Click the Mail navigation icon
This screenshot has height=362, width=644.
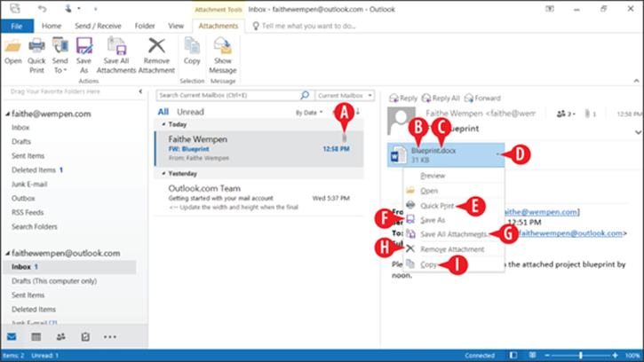12,337
